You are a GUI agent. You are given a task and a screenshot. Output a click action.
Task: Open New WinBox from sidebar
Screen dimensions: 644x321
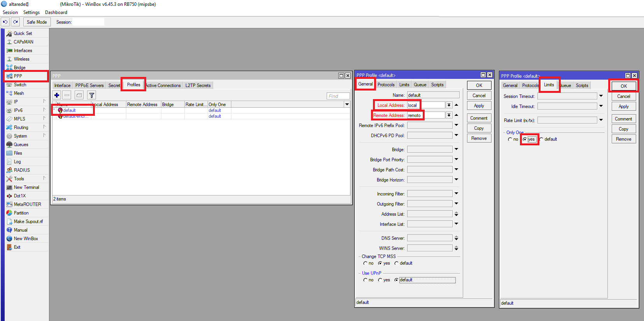[26, 239]
